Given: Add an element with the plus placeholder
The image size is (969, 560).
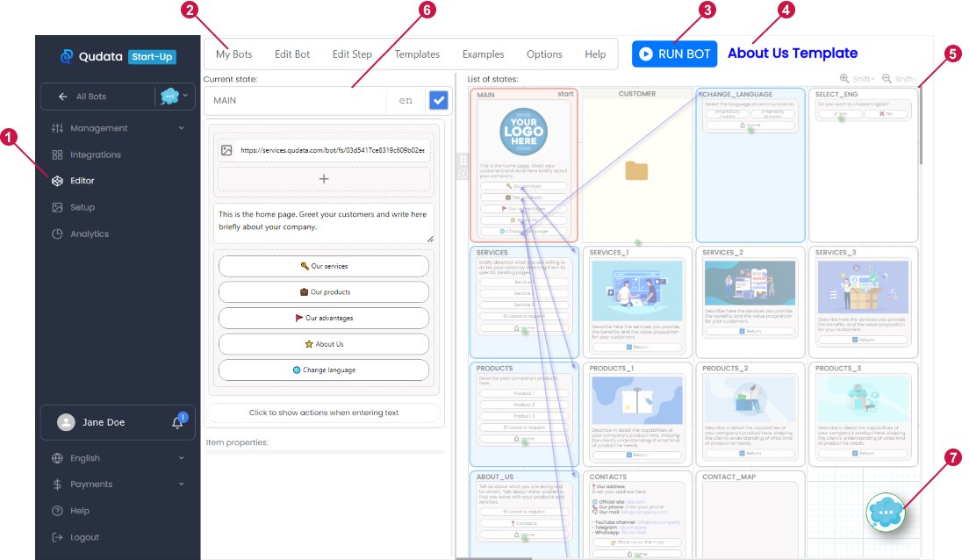Looking at the screenshot, I should pos(323,179).
